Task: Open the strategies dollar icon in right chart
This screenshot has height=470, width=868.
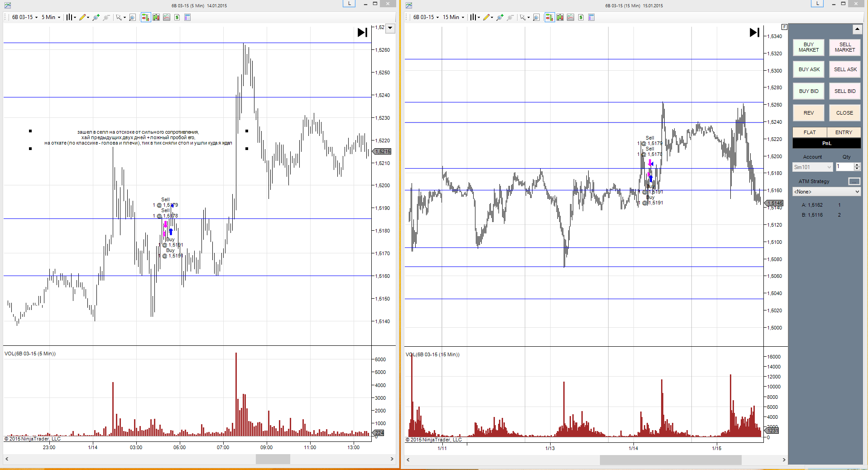Action: [x=581, y=17]
